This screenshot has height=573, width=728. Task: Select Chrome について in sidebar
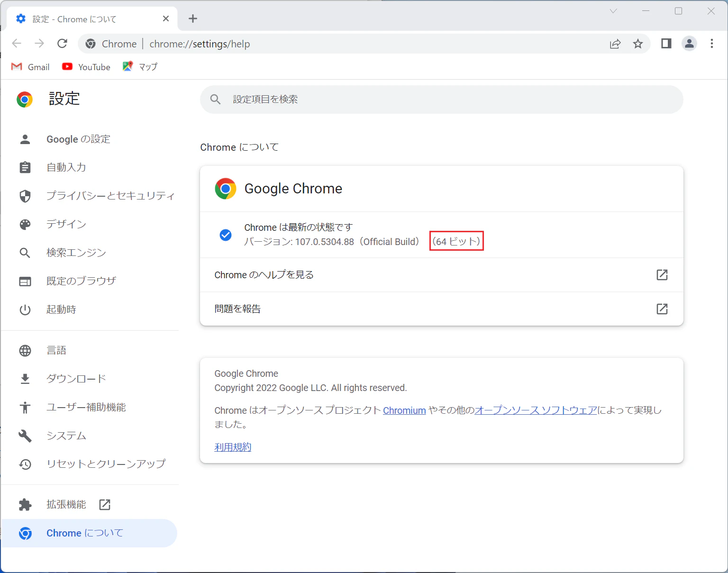tap(90, 533)
